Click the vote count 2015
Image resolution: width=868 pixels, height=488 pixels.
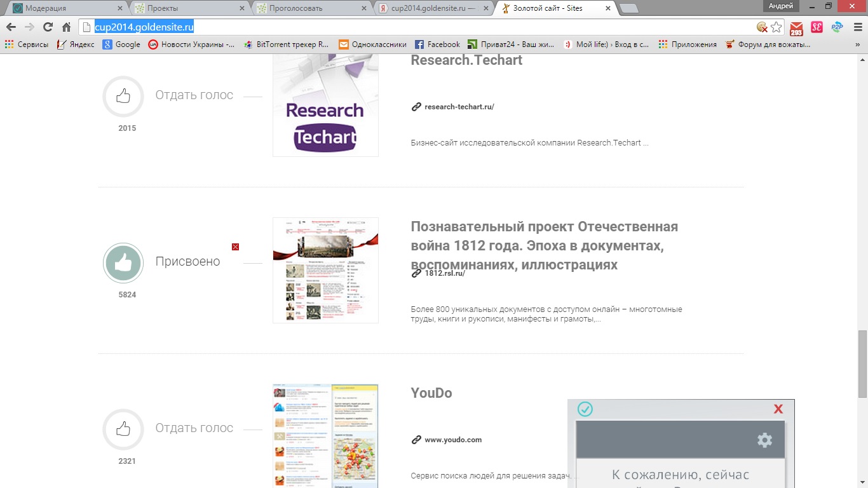click(x=127, y=128)
